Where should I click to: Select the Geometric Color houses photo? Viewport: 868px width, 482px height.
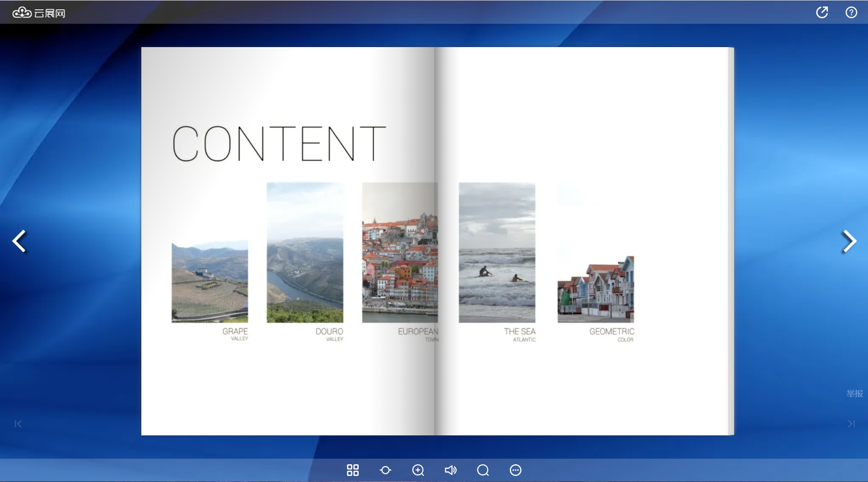click(596, 289)
